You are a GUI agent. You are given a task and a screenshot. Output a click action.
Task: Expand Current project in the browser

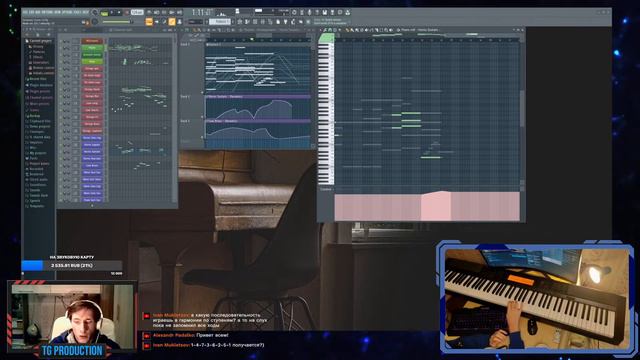pos(39,41)
